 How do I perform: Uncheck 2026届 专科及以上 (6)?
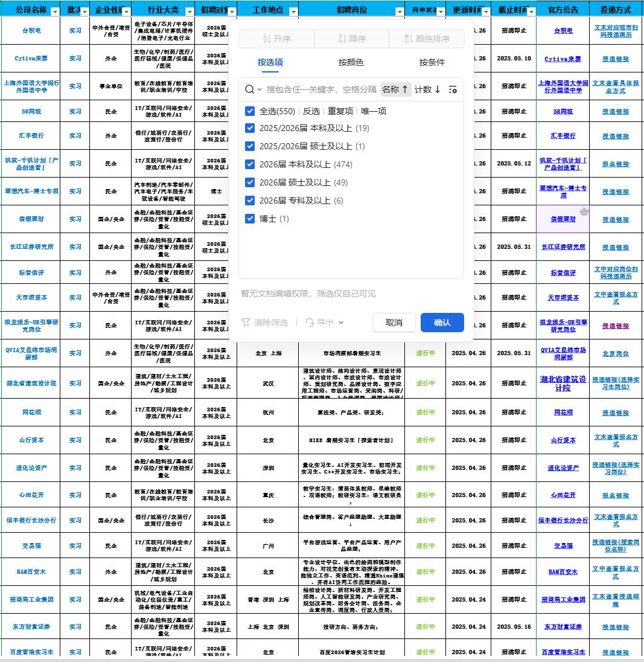point(250,201)
